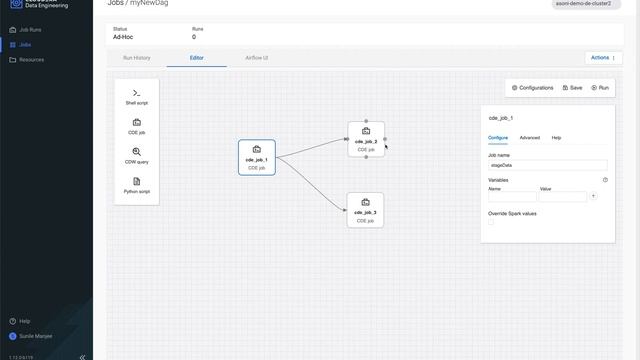Switch to the Run History tab

(137, 58)
